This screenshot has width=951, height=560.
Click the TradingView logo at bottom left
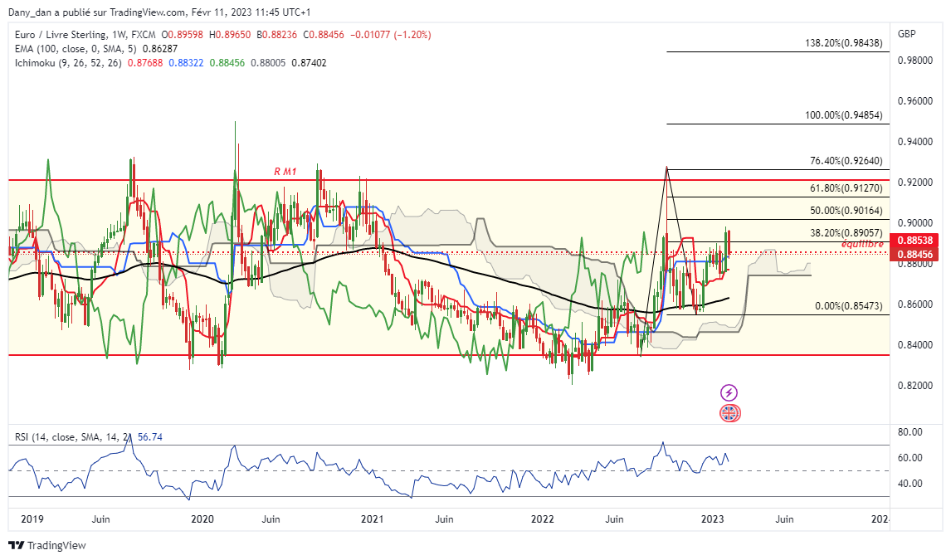coord(47,545)
